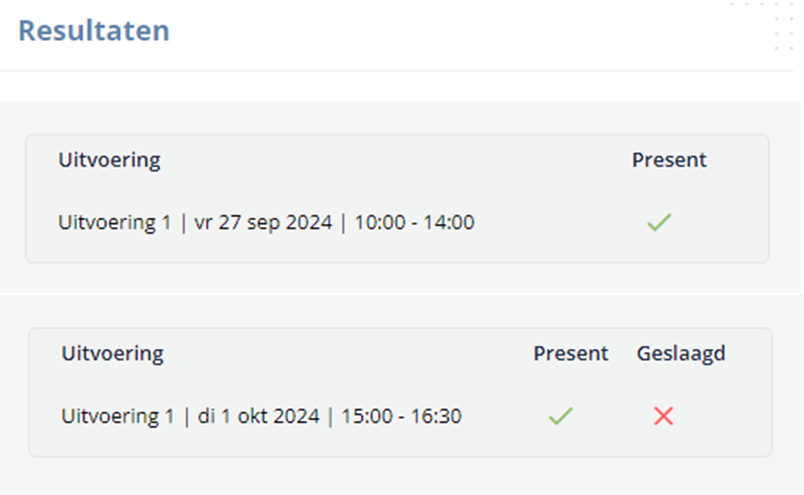Select the time range 10:00 - 14:00
The image size is (804, 495).
(x=414, y=223)
